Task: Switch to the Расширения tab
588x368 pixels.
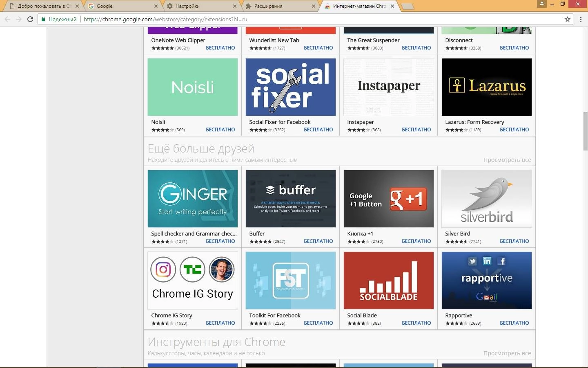Action: click(x=280, y=6)
